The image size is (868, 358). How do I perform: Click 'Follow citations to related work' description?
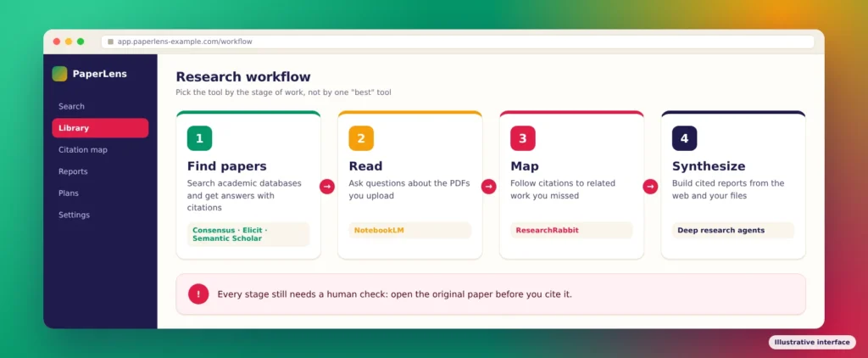tap(563, 189)
